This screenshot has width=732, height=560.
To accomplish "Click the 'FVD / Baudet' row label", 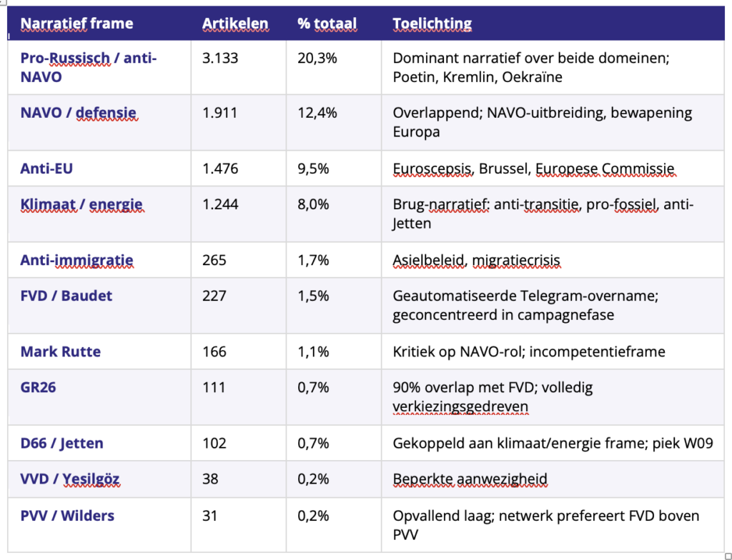I will [66, 296].
